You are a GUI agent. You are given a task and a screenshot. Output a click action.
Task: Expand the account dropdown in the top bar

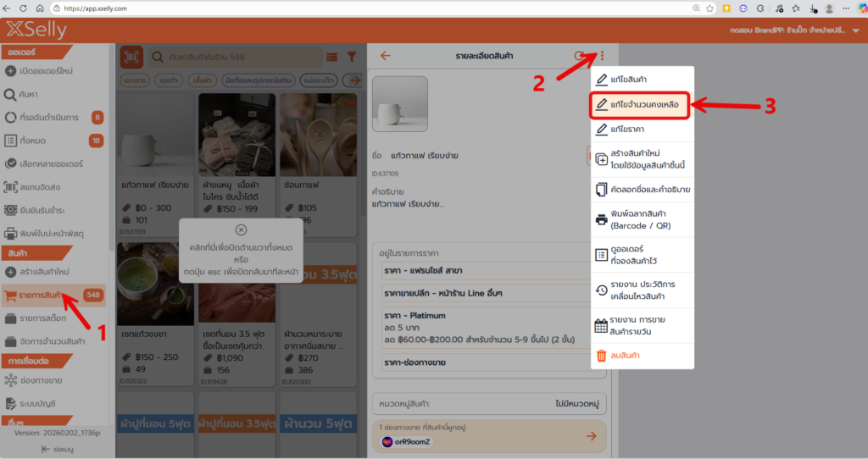(x=856, y=30)
